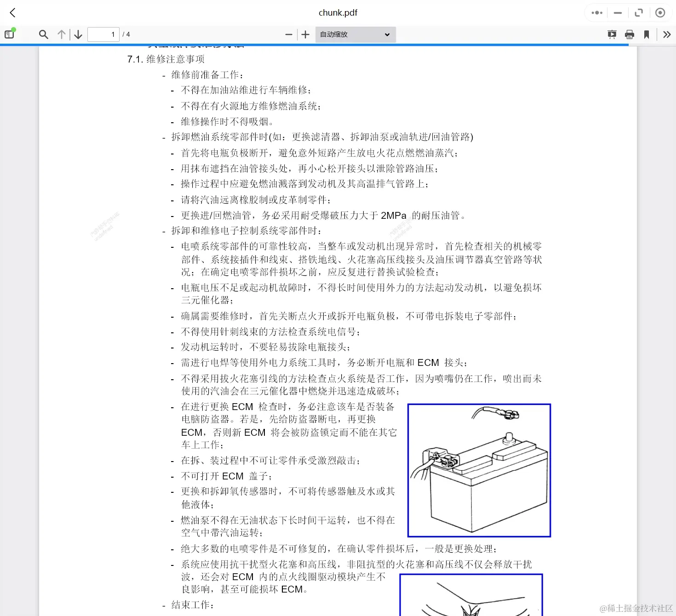
Task: Click the page number input field
Action: click(103, 34)
